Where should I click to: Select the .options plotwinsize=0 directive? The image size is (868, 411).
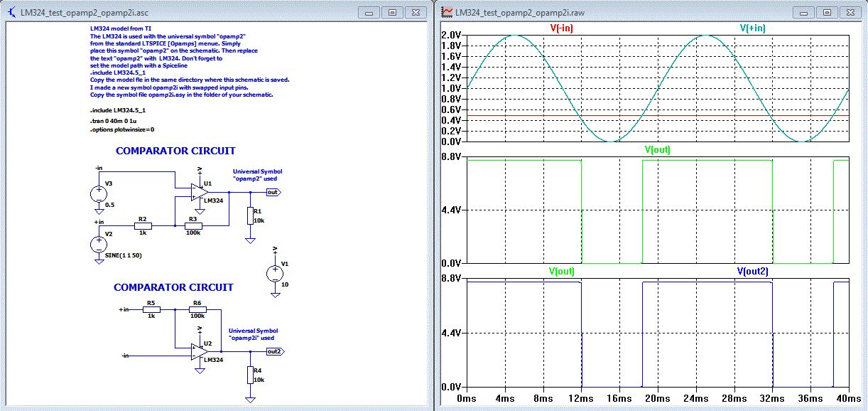pos(122,130)
